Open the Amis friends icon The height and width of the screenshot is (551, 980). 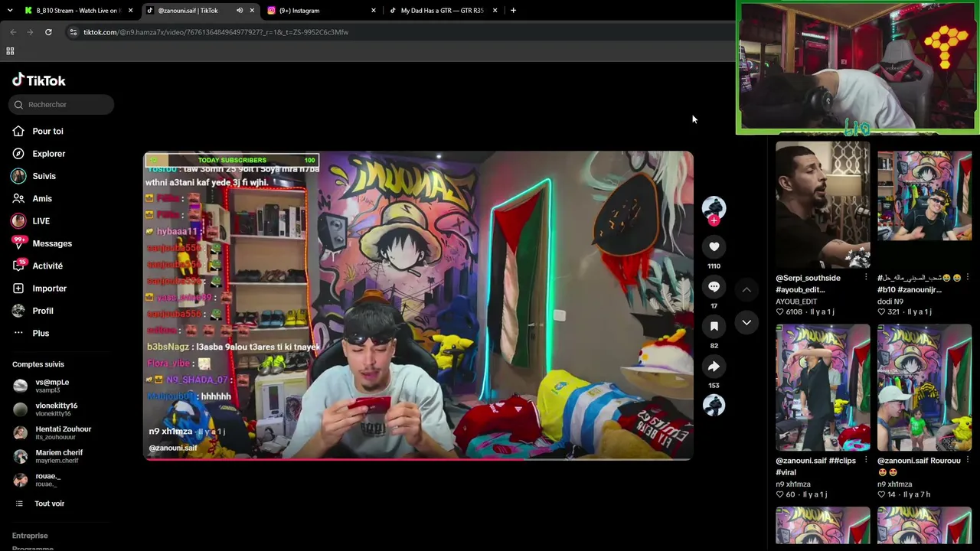[x=18, y=198]
